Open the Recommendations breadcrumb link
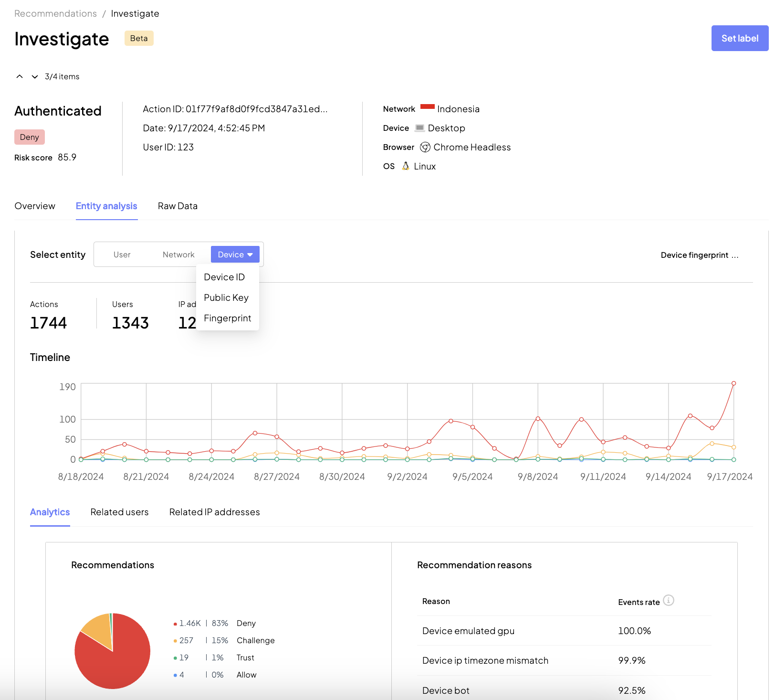The width and height of the screenshot is (775, 700). (x=55, y=13)
